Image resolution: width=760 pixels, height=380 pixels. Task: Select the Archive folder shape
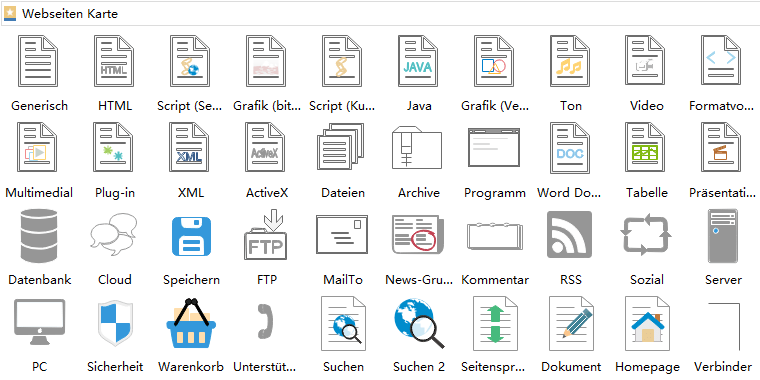pos(417,147)
